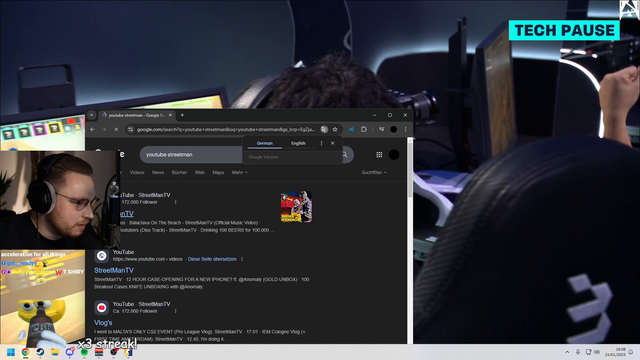640x360 pixels.
Task: Open the volume tray icon
Action: click(x=597, y=352)
